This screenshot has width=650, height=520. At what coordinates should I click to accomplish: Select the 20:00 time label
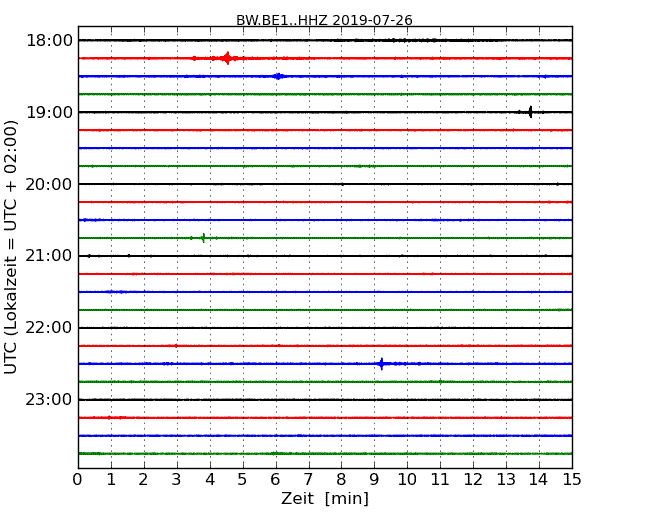pyautogui.click(x=49, y=185)
